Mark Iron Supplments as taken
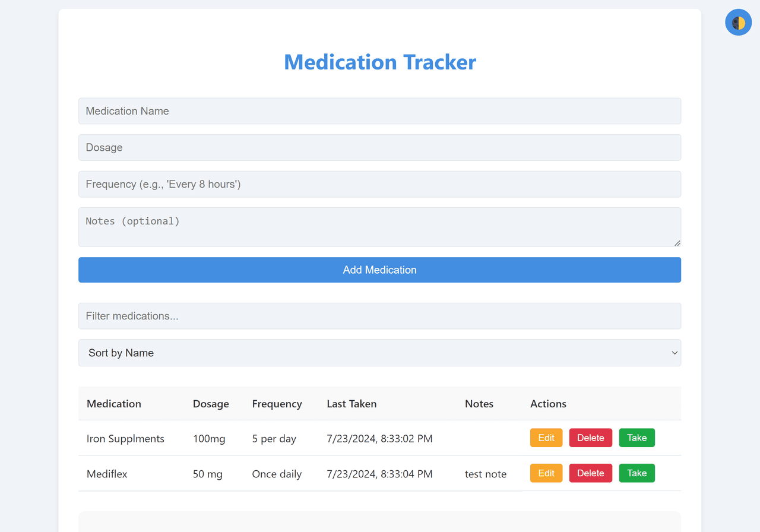The image size is (760, 532). tap(637, 438)
